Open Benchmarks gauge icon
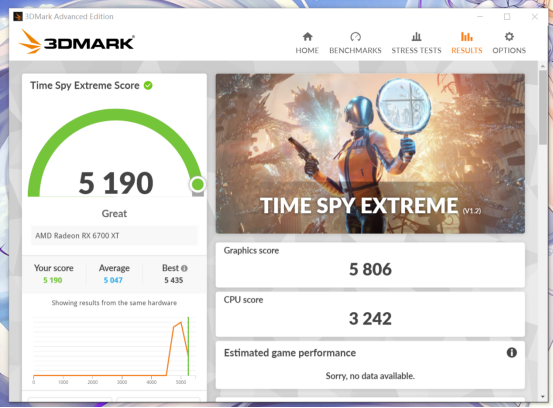Viewport: 553px width, 408px height. pos(355,37)
